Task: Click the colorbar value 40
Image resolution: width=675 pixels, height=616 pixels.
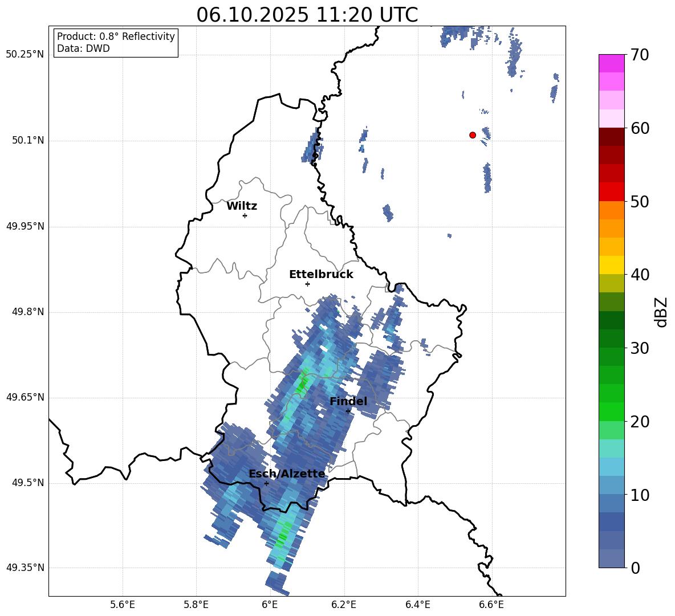Action: [640, 275]
